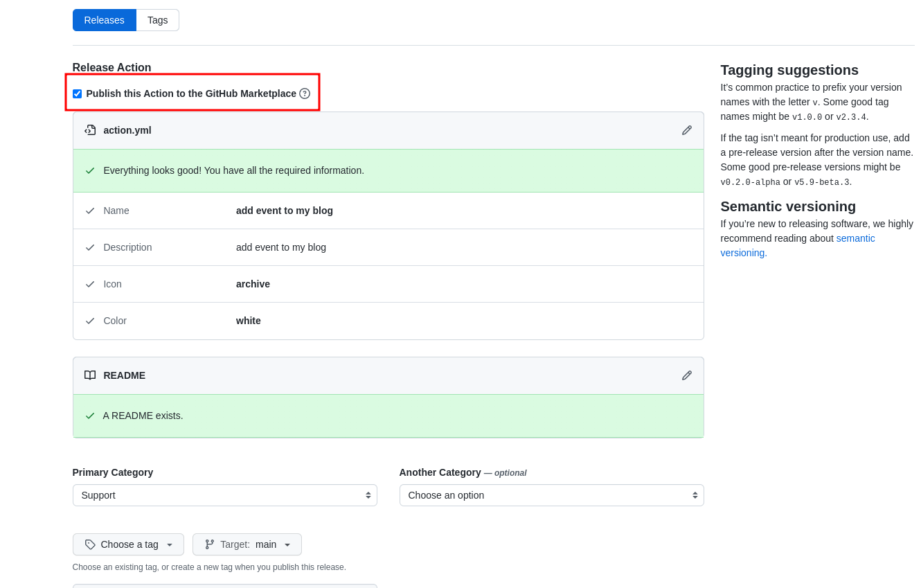Click the checkmark next to 'A README exists'
921x588 pixels.
coord(90,416)
